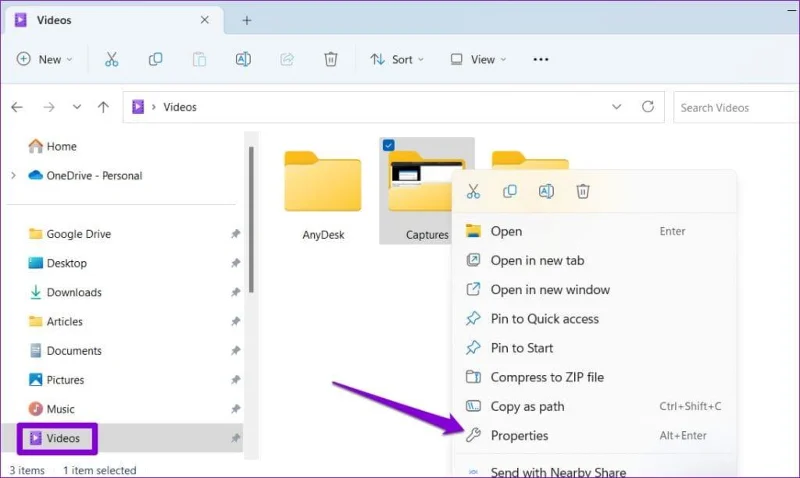
Task: Open the View dropdown menu
Action: [478, 59]
